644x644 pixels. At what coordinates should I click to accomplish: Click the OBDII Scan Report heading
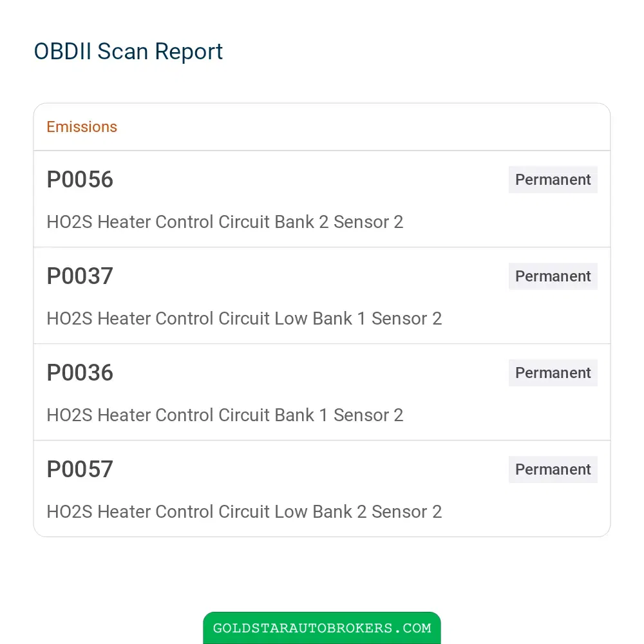[128, 52]
